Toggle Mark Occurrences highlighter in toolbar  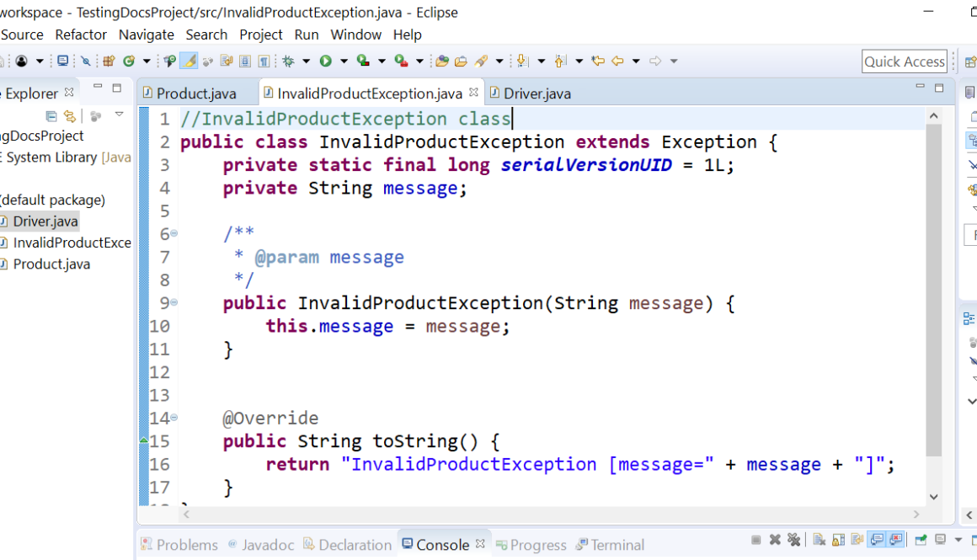tap(190, 61)
